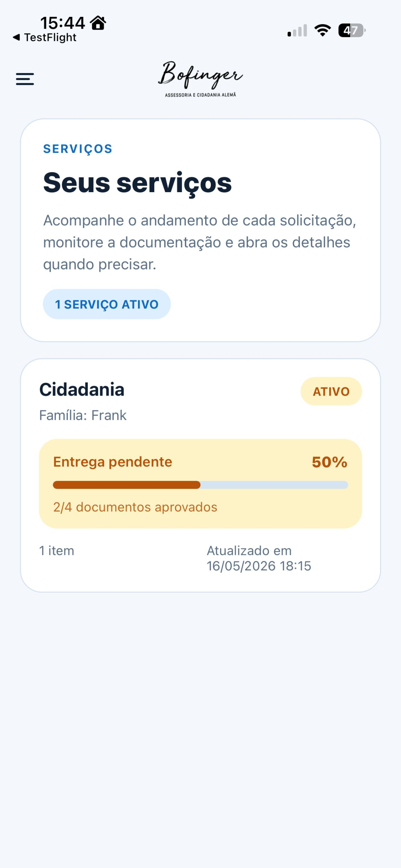Tap the Entrega pendente label
The width and height of the screenshot is (401, 868).
tap(112, 462)
